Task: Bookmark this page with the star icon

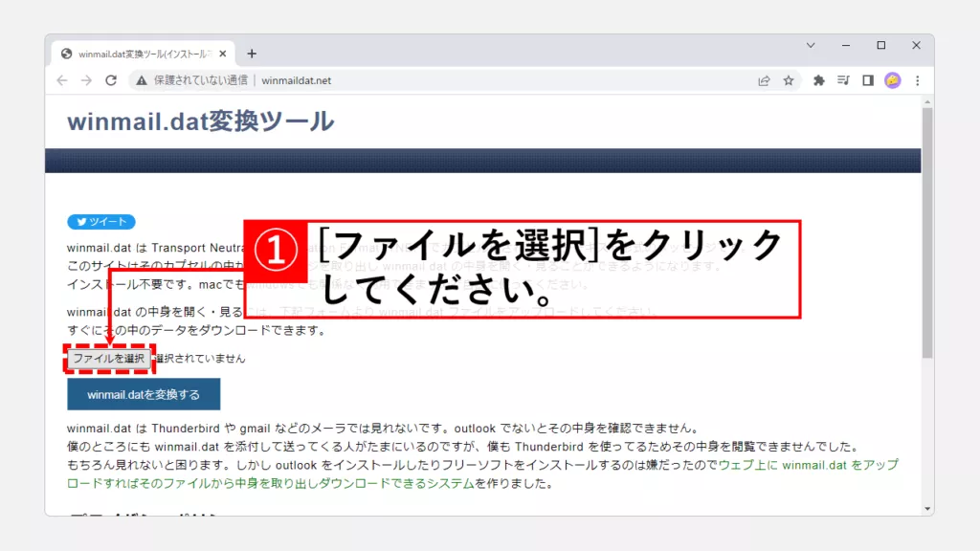Action: tap(789, 80)
